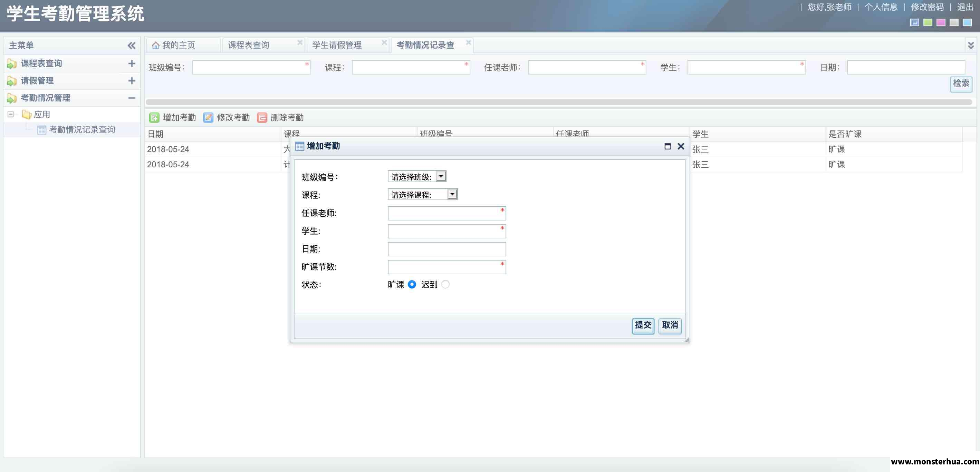Click the 班级编号 search field
The height and width of the screenshot is (472, 980).
(x=251, y=67)
